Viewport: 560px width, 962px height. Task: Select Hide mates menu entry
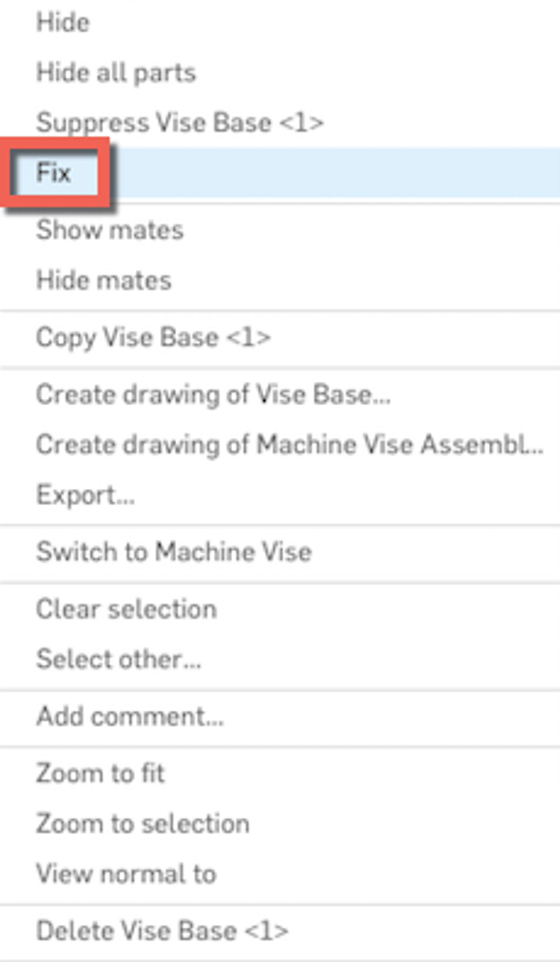point(104,280)
